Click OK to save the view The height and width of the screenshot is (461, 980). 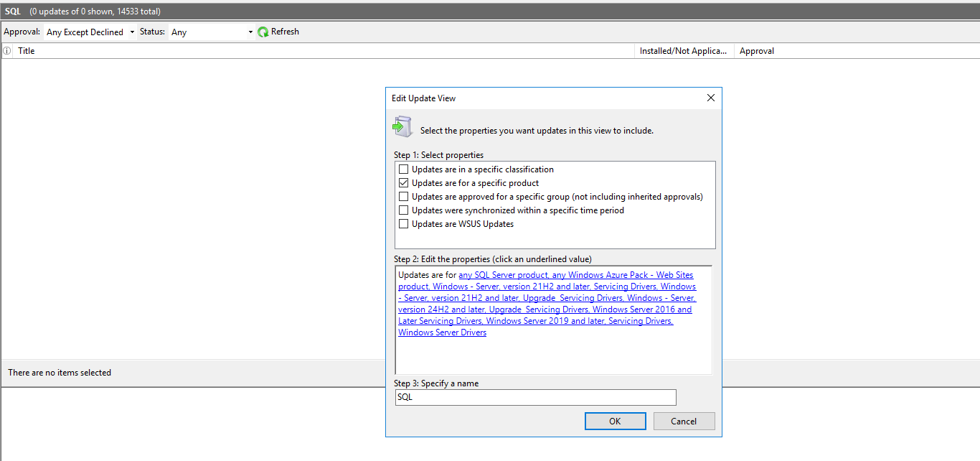pyautogui.click(x=615, y=421)
